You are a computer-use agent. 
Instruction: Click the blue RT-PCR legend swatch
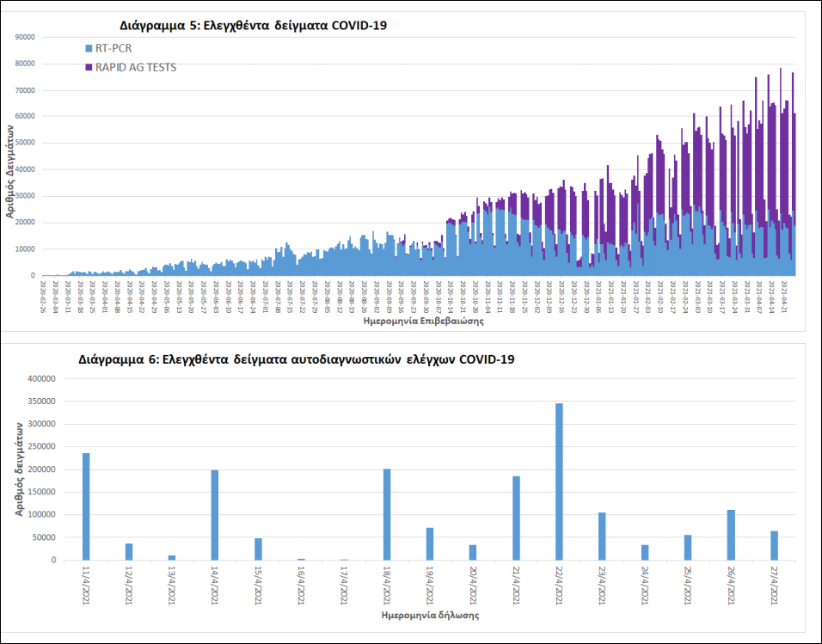[89, 48]
